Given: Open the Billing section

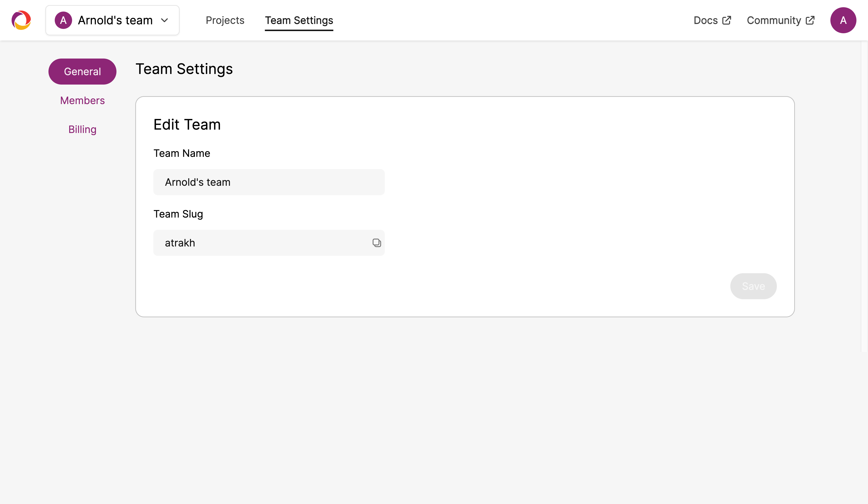Looking at the screenshot, I should click(x=82, y=129).
